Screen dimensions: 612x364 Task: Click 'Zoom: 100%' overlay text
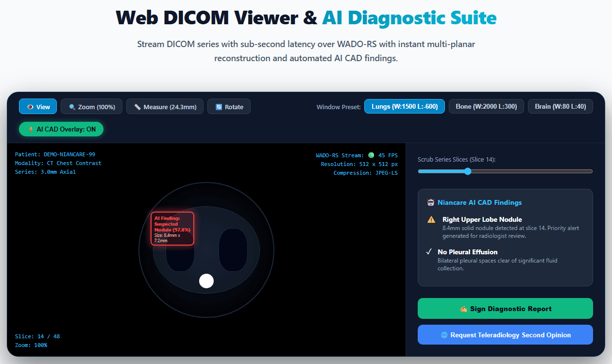(x=31, y=345)
